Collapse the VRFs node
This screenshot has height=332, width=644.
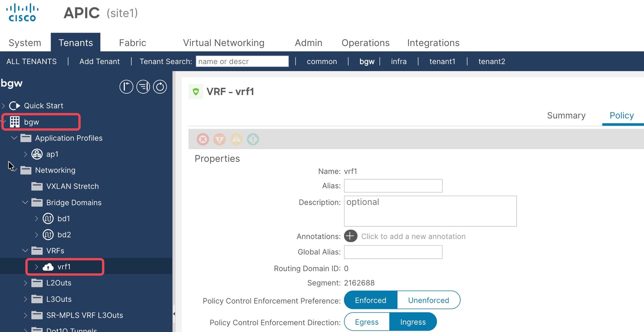click(25, 251)
